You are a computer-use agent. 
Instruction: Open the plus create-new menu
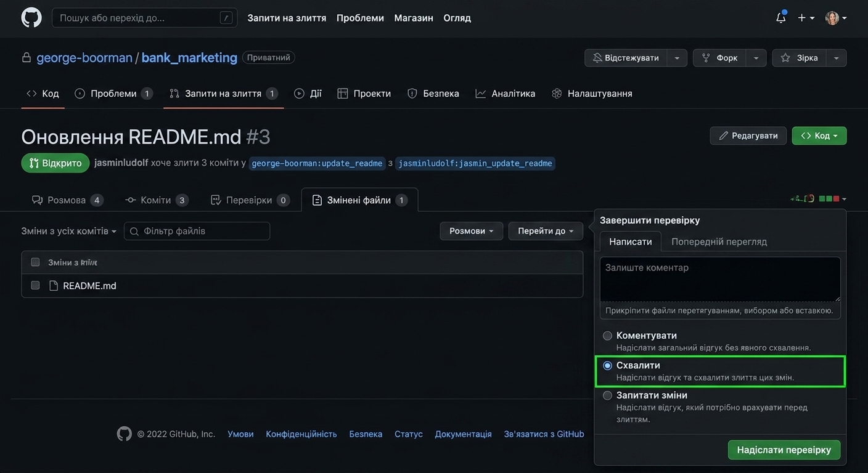(x=806, y=18)
